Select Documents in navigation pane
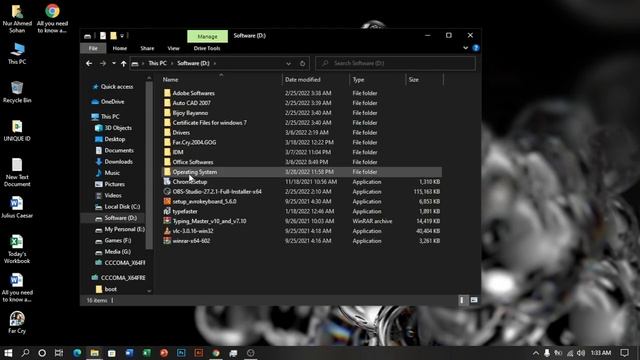This screenshot has height=360, width=640. click(x=118, y=150)
